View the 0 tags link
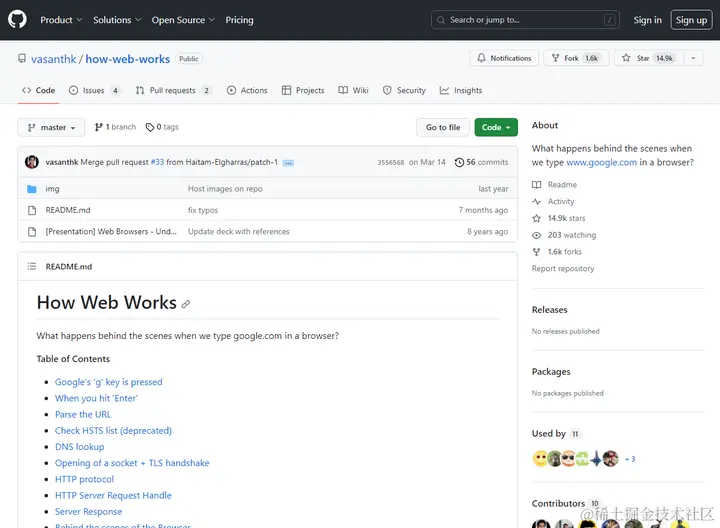The height and width of the screenshot is (528, 720). [162, 127]
